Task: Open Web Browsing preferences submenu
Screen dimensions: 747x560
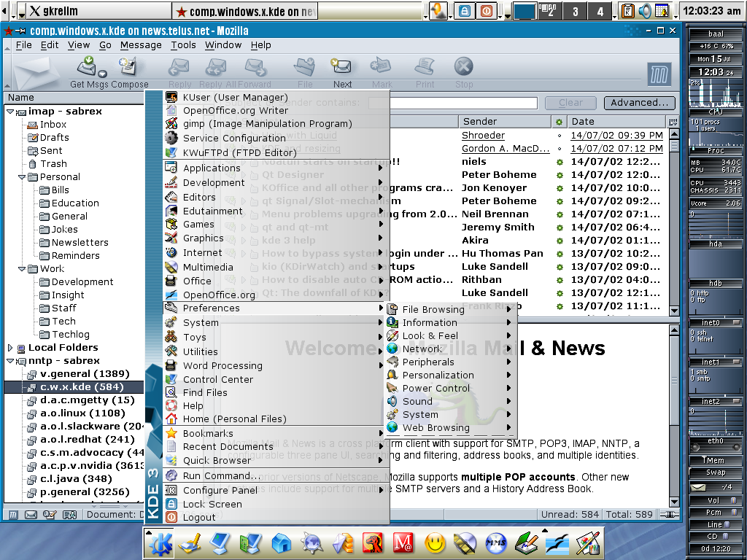Action: pyautogui.click(x=449, y=427)
